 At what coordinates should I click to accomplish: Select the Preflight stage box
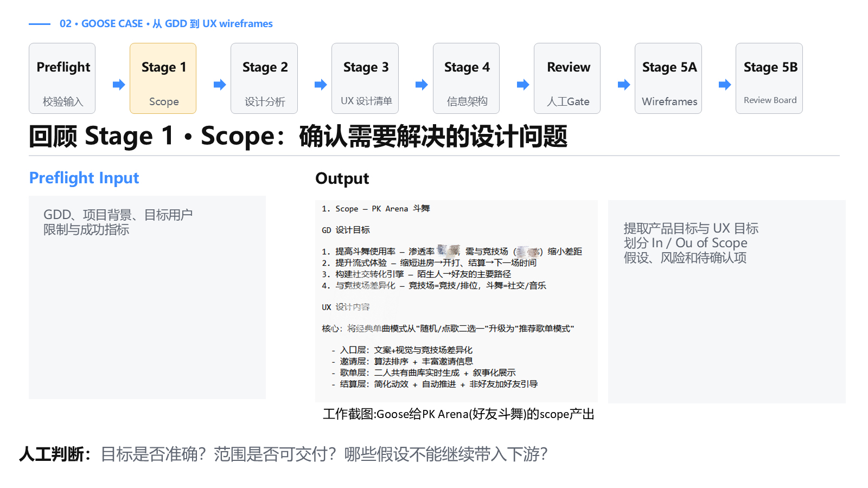click(62, 78)
